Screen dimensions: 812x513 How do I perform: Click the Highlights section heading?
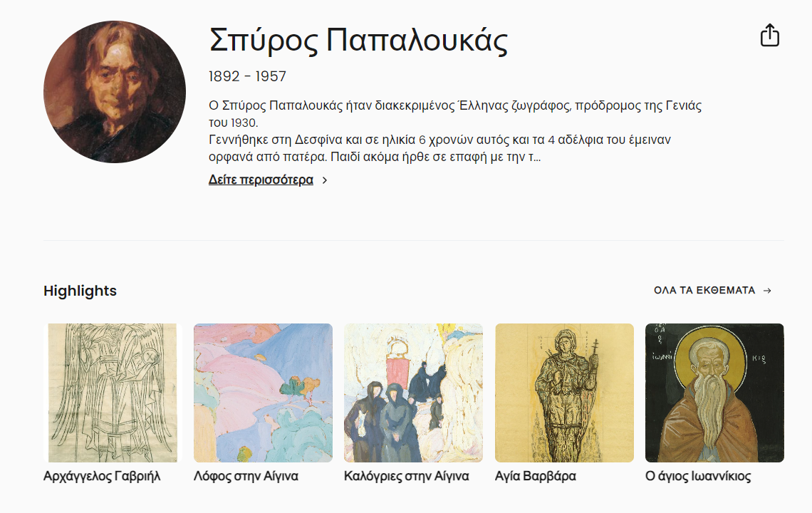(x=80, y=291)
